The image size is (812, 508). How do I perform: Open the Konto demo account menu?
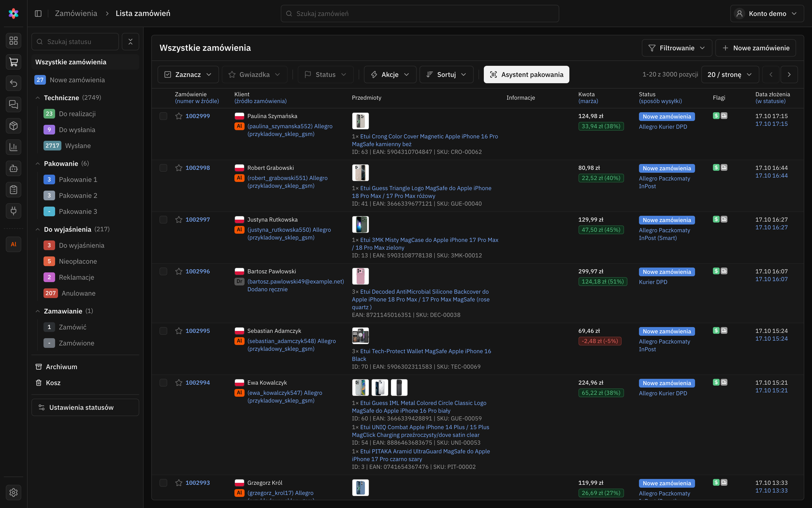(x=767, y=14)
